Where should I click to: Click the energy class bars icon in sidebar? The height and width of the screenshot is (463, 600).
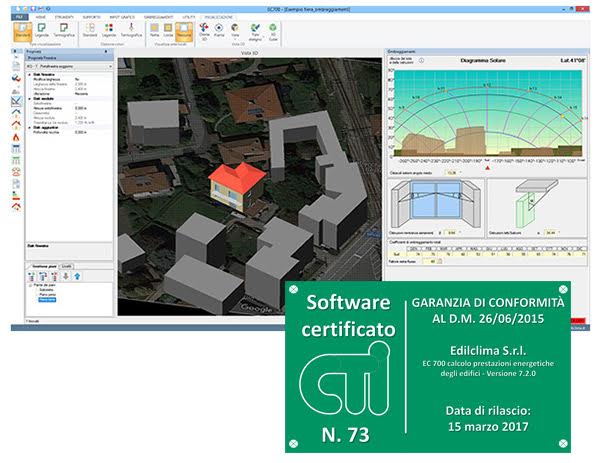click(x=16, y=196)
